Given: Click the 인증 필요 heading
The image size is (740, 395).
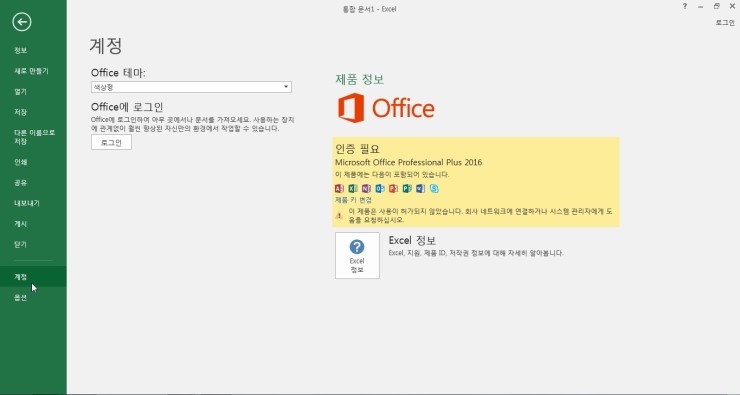Looking at the screenshot, I should point(357,149).
